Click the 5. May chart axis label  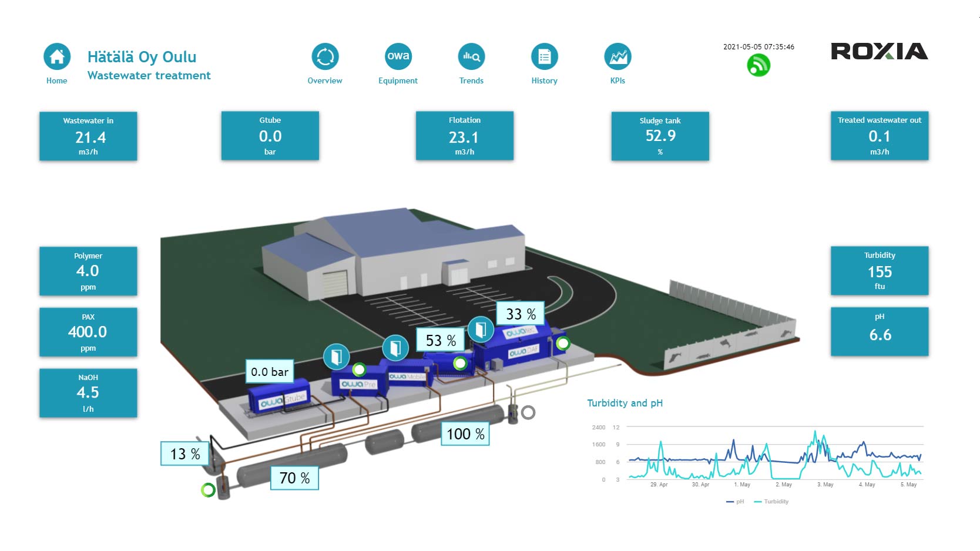click(908, 485)
